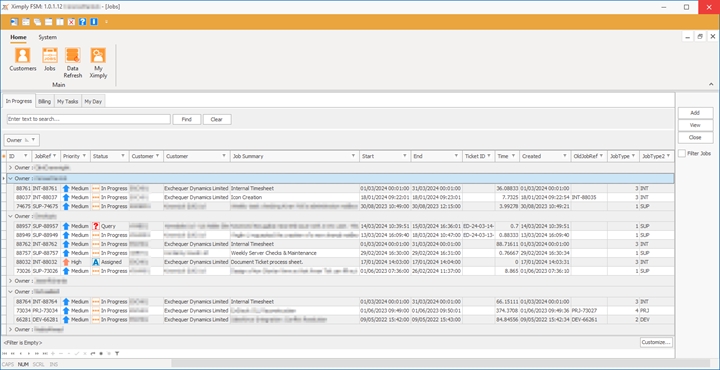Viewport: 720px width, 370px height.
Task: Tick the Filter Jobs checkbox
Action: tap(682, 153)
